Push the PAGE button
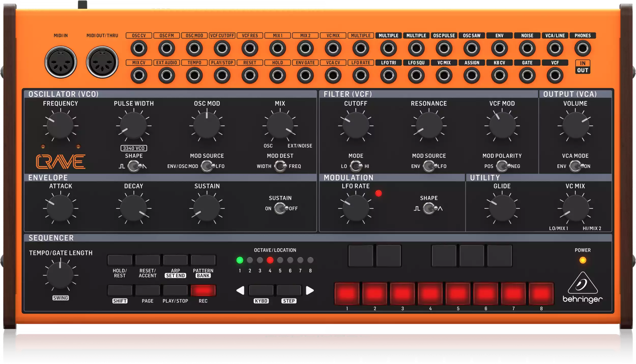 pos(148,290)
